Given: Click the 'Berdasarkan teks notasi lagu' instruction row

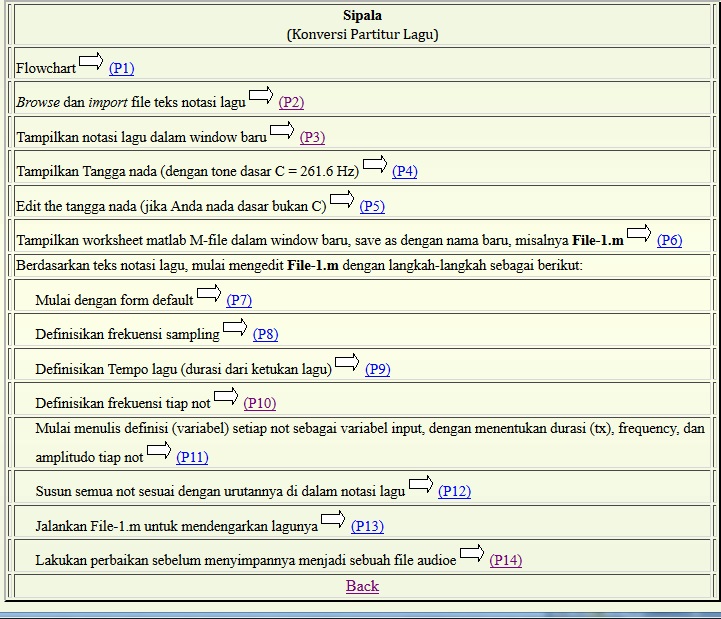Looking at the screenshot, I should point(362,265).
